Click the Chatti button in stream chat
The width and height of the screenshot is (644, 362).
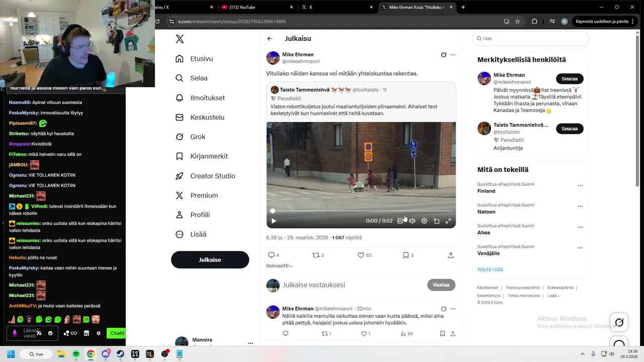tap(117, 333)
